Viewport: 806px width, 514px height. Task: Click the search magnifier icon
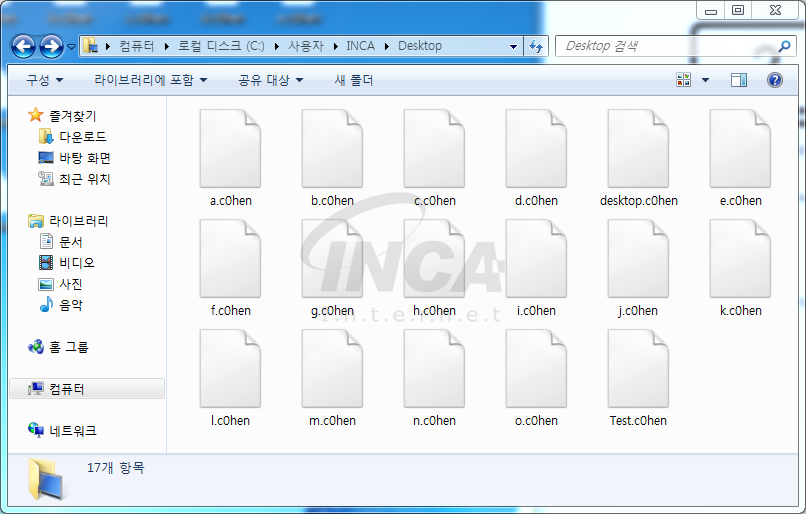click(784, 46)
